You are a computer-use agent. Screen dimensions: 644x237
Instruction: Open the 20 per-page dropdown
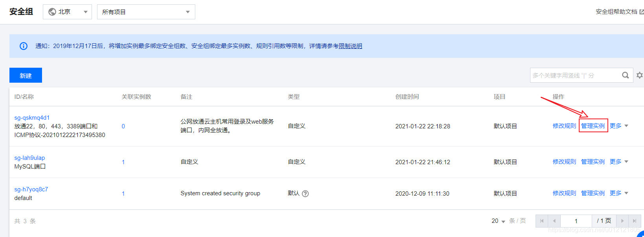pyautogui.click(x=498, y=221)
